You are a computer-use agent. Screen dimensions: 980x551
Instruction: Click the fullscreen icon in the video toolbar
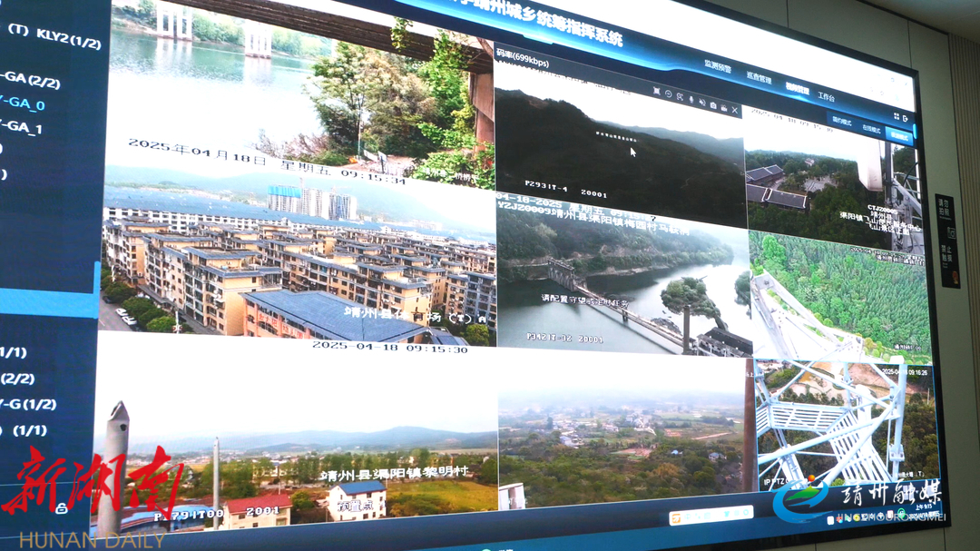[655, 91]
